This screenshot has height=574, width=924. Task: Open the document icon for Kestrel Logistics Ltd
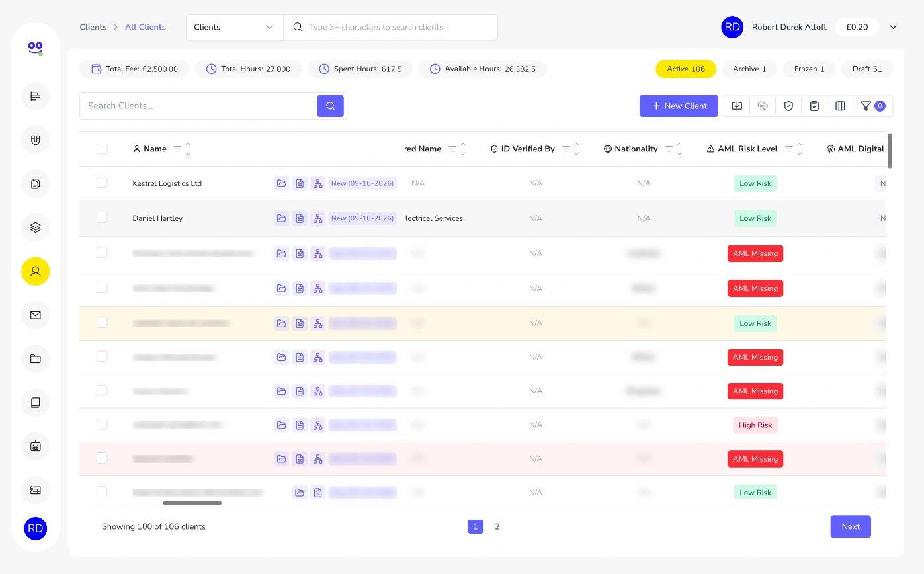[300, 183]
